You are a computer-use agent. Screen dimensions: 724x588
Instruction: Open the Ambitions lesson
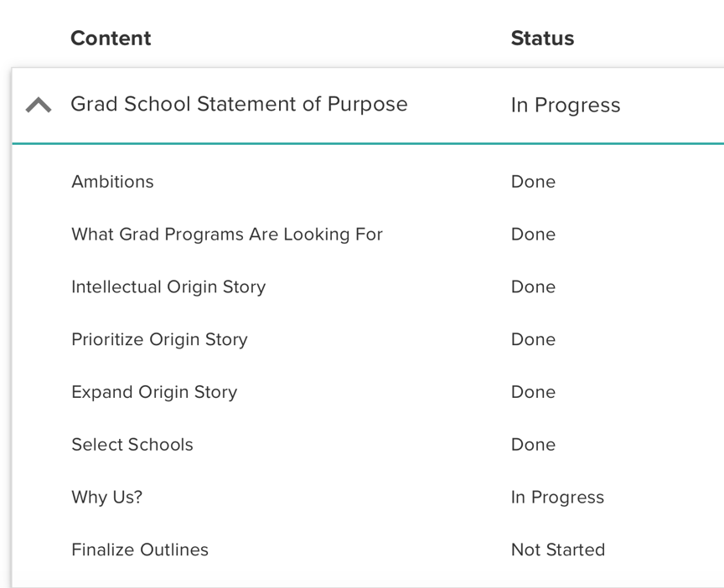(112, 182)
